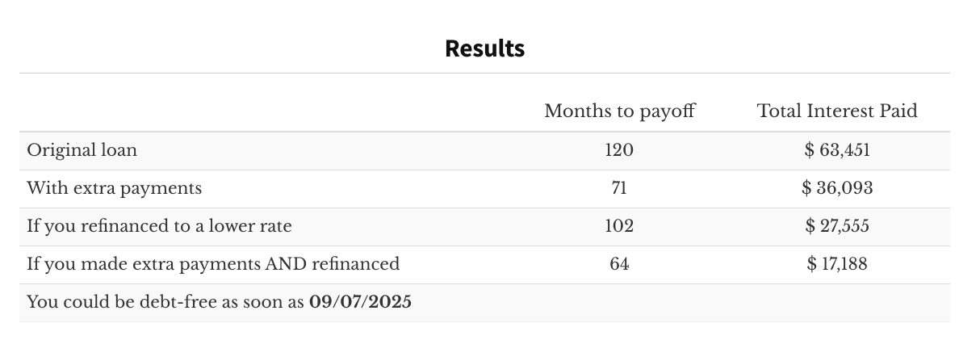The width and height of the screenshot is (980, 340).
Task: Click the With extra payments row label
Action: click(x=114, y=188)
